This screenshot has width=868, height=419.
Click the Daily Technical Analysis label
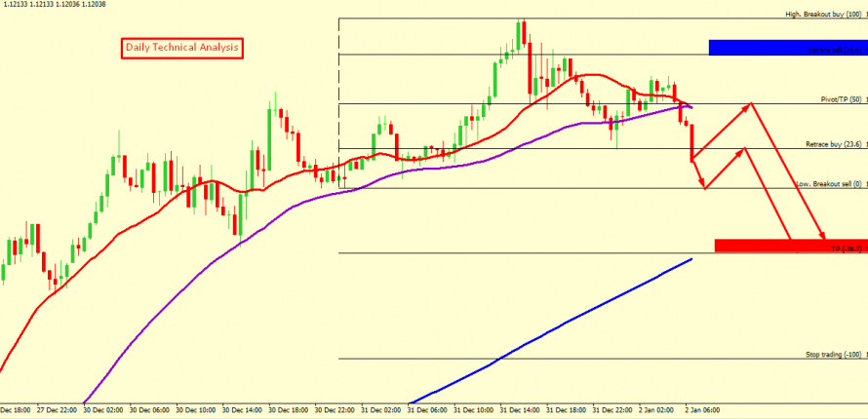[181, 48]
